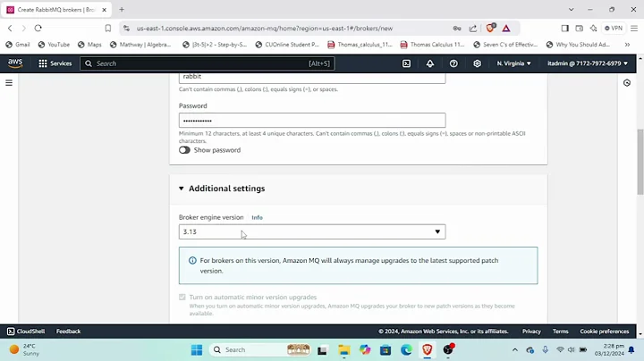The width and height of the screenshot is (644, 361).
Task: Open the AWS home logo
Action: point(15,63)
